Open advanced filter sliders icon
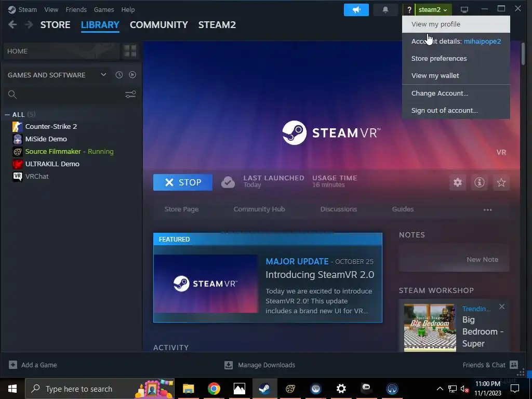This screenshot has width=532, height=399. coord(130,95)
